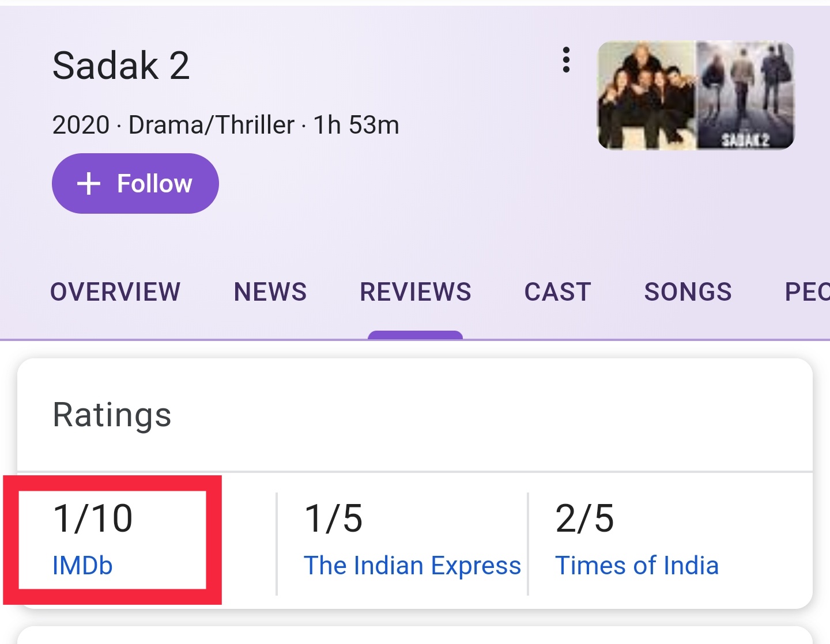
Task: Switch to the Overview tab
Action: point(115,291)
